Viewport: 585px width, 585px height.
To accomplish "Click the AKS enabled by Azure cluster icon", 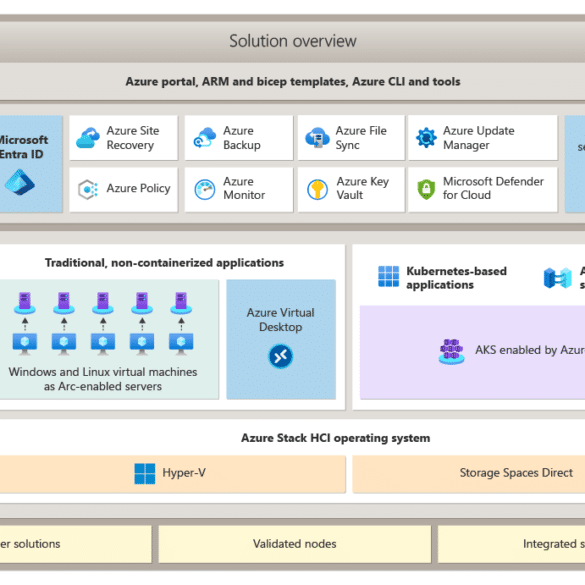I will [x=451, y=351].
